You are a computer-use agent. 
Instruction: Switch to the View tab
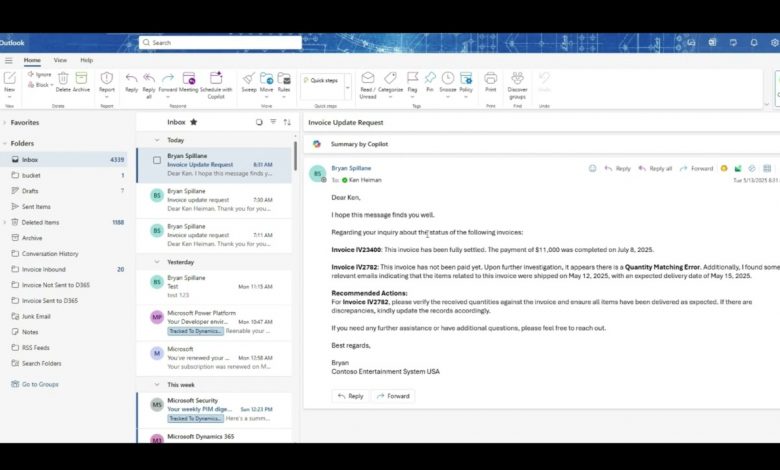[60, 60]
